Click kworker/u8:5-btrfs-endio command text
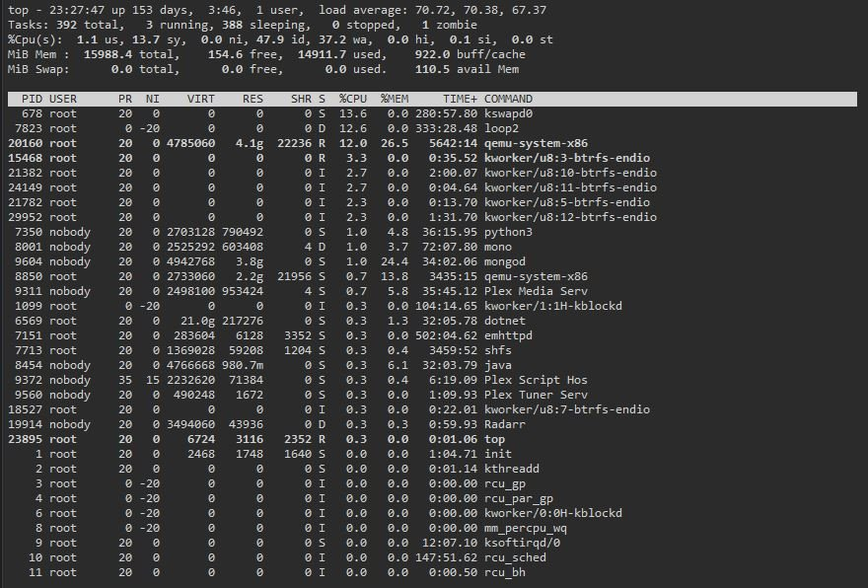 coord(567,202)
